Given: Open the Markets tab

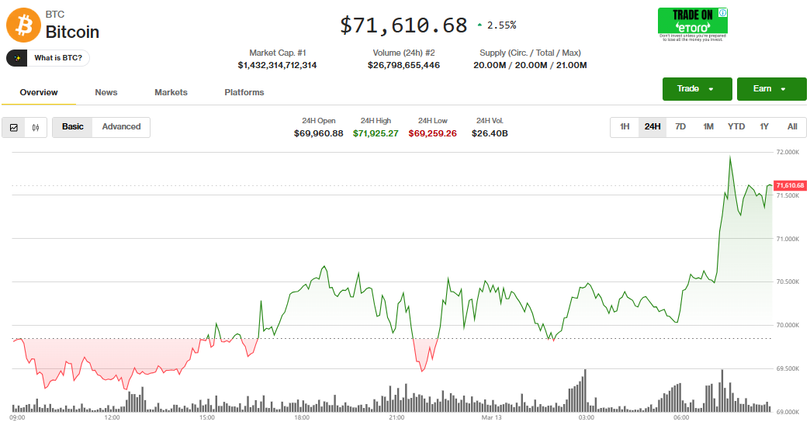Looking at the screenshot, I should click(171, 93).
